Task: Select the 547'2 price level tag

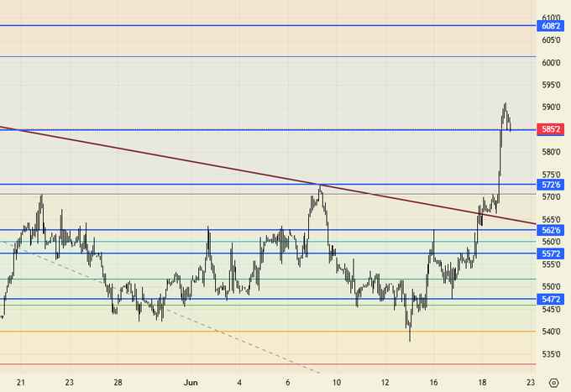Action: point(552,299)
